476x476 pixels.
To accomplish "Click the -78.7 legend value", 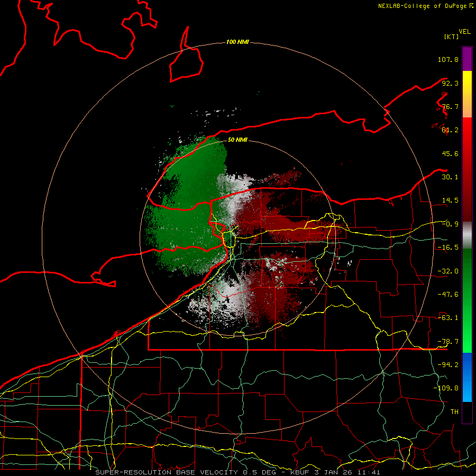I will click(448, 342).
